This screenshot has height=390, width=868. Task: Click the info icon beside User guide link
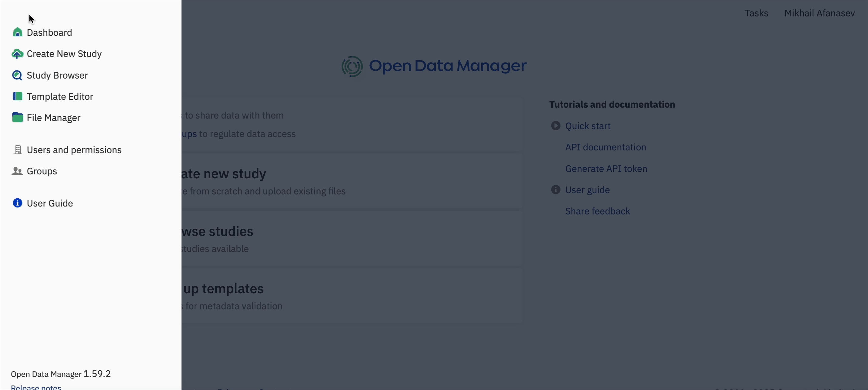click(556, 190)
